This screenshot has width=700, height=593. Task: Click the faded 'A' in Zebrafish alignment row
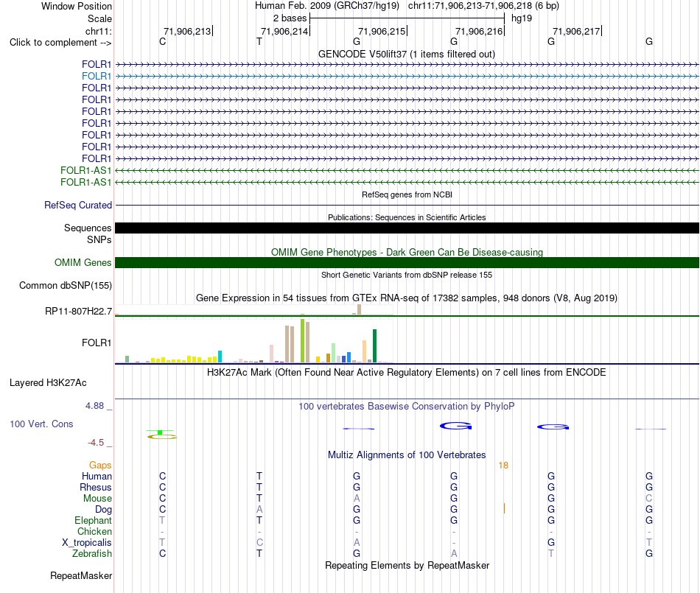coord(454,554)
